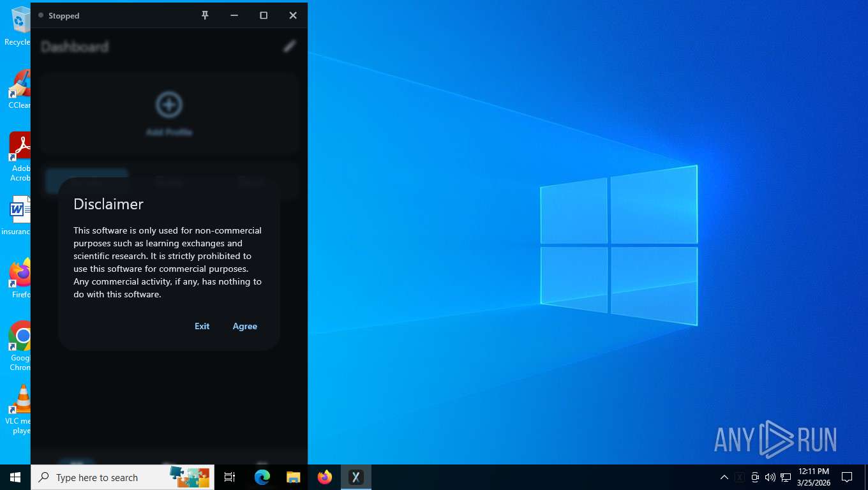This screenshot has width=868, height=490.
Task: Open the notification center
Action: pyautogui.click(x=847, y=477)
